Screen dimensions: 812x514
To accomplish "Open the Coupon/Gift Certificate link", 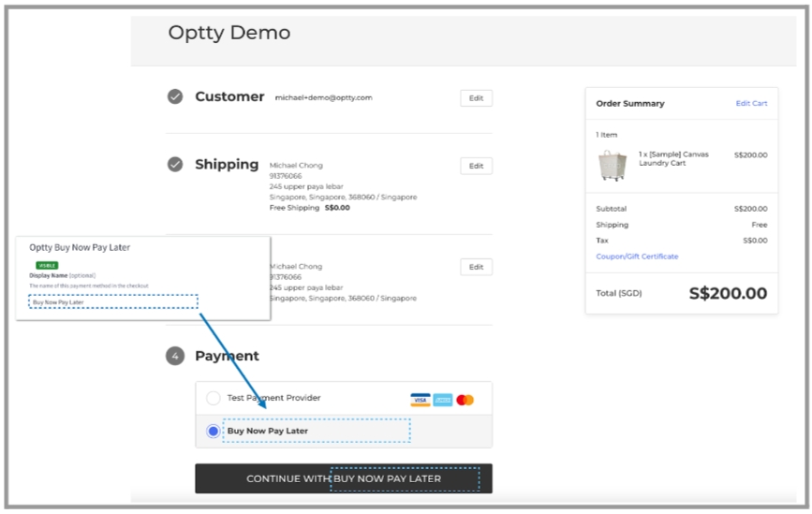I will coord(637,257).
